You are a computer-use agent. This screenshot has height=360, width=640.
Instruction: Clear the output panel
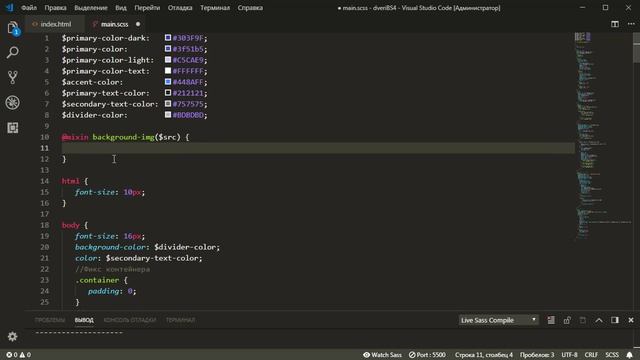(x=551, y=320)
